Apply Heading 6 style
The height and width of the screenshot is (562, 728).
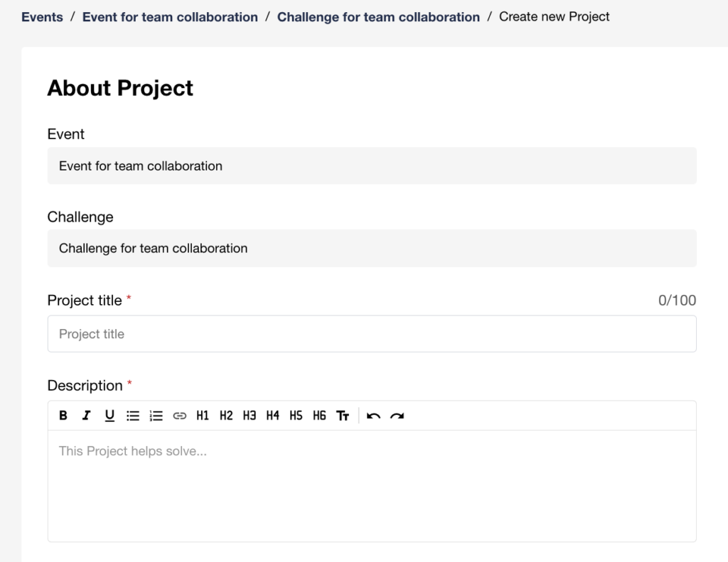[x=319, y=416]
